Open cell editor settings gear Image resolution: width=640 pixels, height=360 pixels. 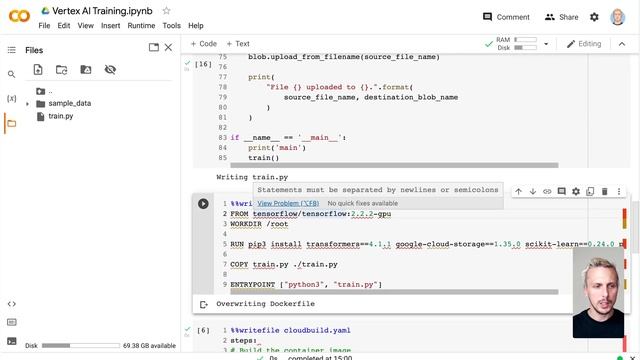(x=576, y=191)
